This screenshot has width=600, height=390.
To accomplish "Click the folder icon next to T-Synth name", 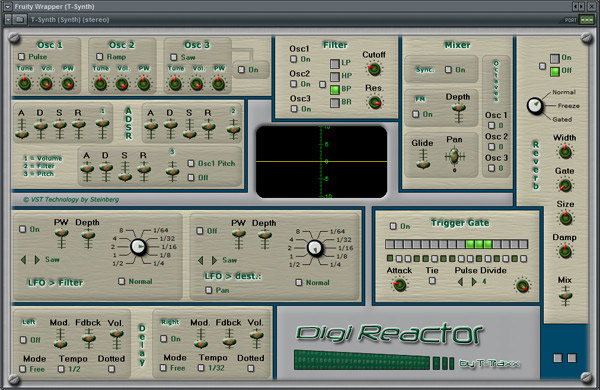I will 20,20.
